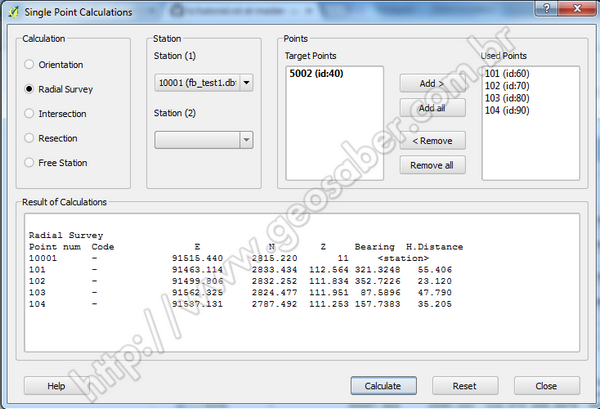This screenshot has height=409, width=600.
Task: Click the station 10001 result row
Action: click(229, 258)
